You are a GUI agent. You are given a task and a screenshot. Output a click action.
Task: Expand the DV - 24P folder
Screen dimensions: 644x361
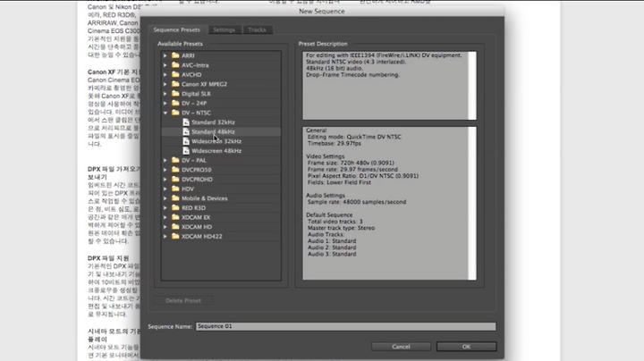[165, 103]
